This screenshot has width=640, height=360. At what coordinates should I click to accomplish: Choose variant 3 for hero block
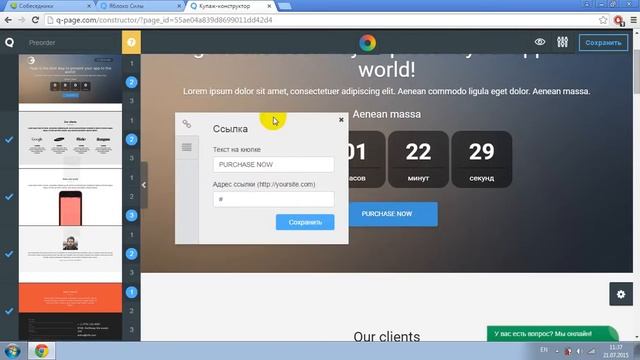131,101
